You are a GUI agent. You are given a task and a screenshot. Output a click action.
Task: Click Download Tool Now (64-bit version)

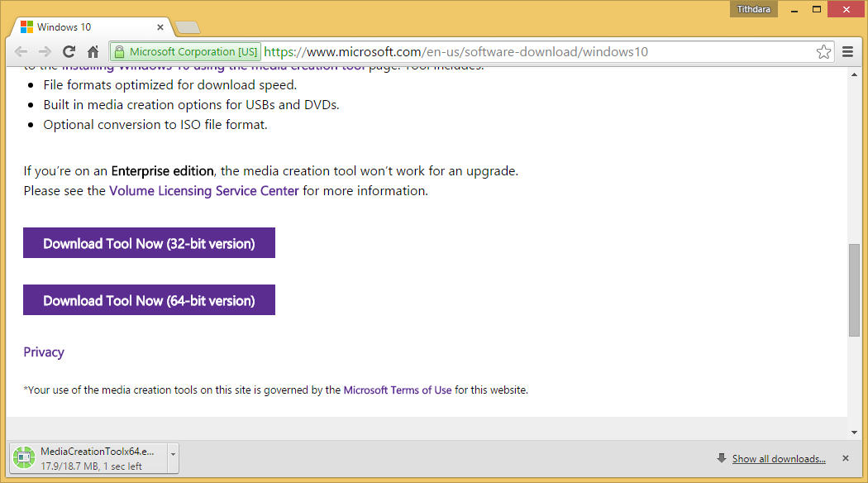[149, 300]
